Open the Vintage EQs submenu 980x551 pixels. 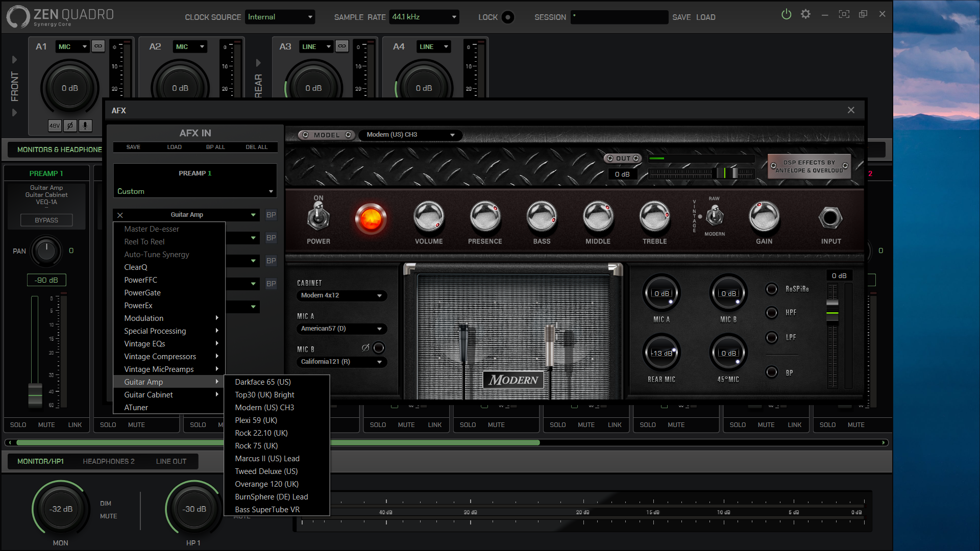(x=169, y=344)
